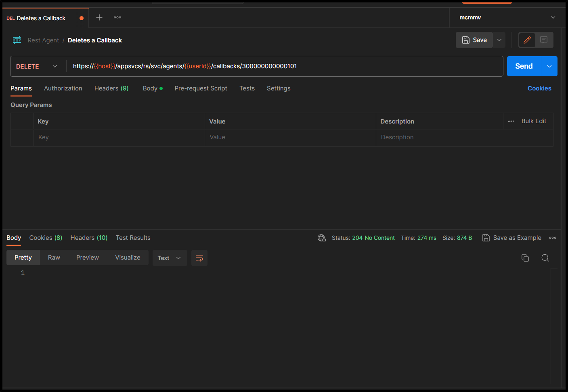The height and width of the screenshot is (392, 568).
Task: Open the comments view icon
Action: tap(544, 40)
